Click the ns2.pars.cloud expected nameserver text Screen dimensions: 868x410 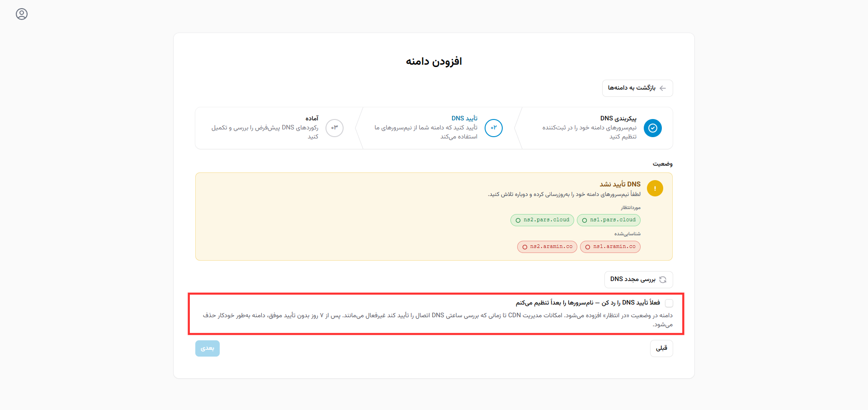point(546,220)
